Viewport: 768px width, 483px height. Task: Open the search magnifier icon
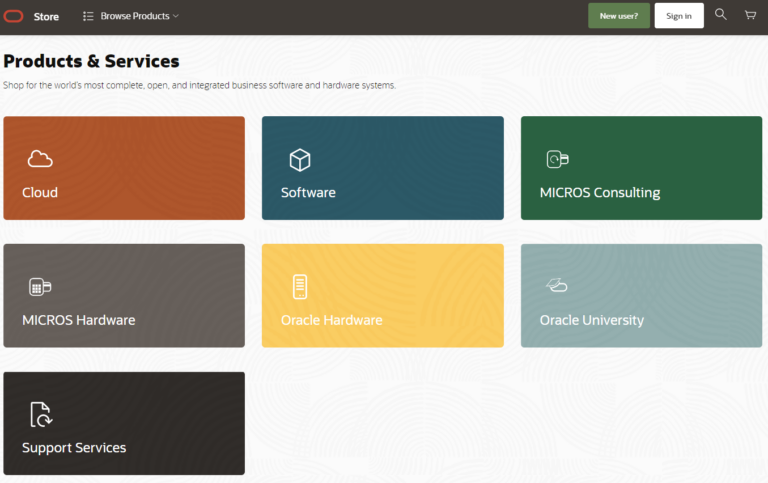[720, 15]
